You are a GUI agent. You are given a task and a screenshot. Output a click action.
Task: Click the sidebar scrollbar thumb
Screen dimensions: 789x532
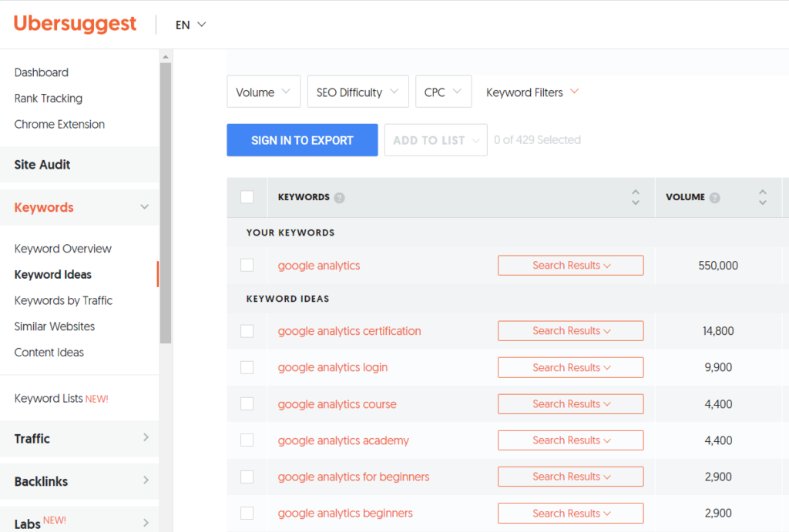166,203
